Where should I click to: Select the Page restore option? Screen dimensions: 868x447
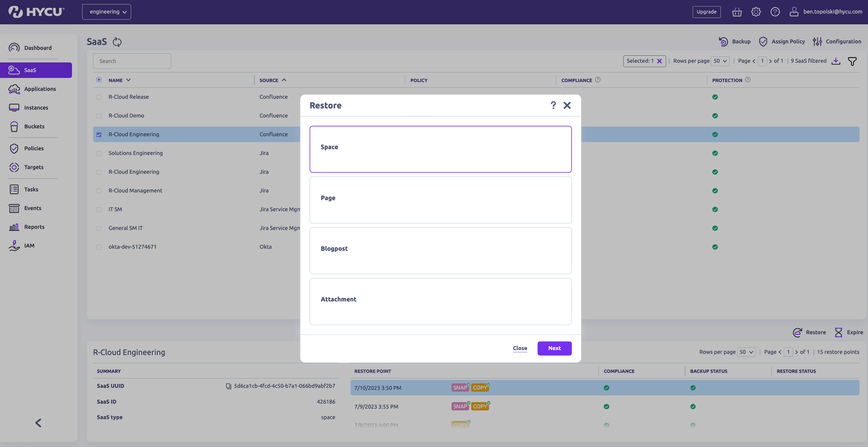tap(441, 200)
